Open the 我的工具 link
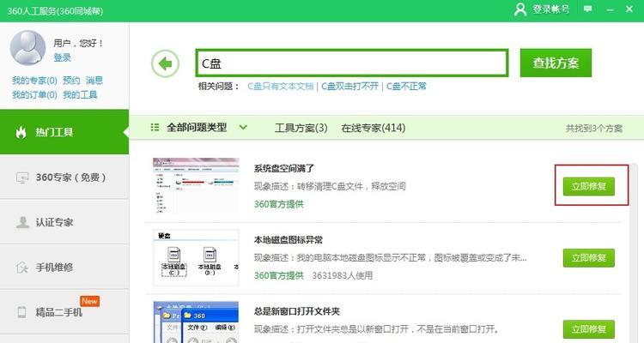This screenshot has width=644, height=343. pos(80,95)
